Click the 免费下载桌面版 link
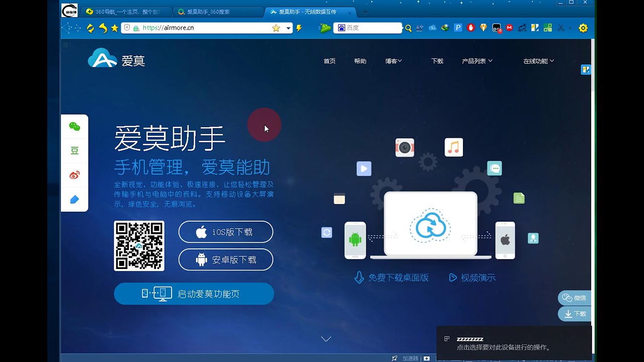Screen dimensions: 644x362 pyautogui.click(x=391, y=278)
